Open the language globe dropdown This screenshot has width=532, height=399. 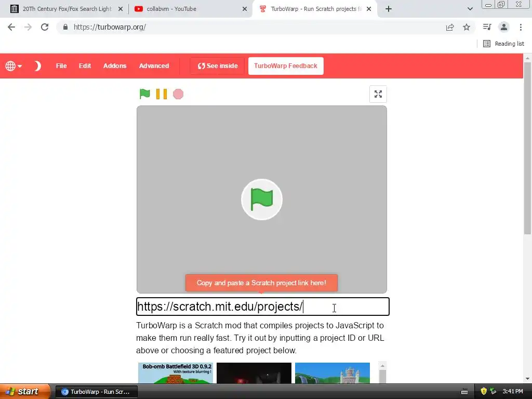13,66
